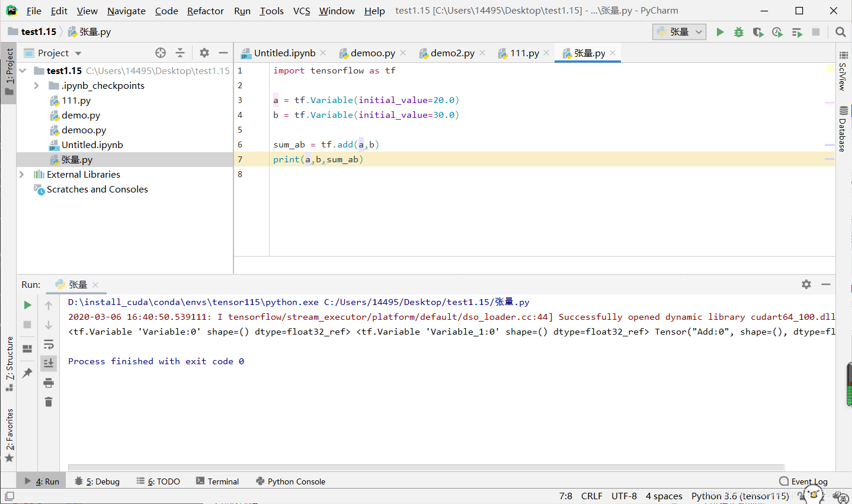Hide the Project tool window
The width and height of the screenshot is (852, 504).
223,53
